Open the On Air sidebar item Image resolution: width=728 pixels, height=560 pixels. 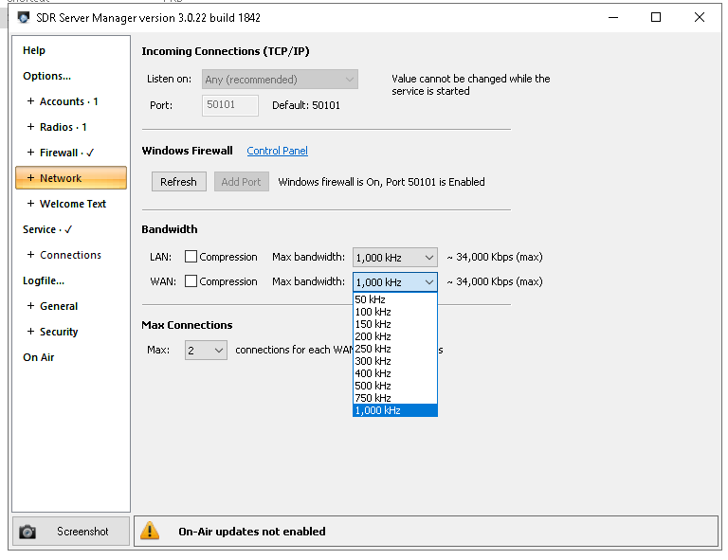tap(39, 357)
